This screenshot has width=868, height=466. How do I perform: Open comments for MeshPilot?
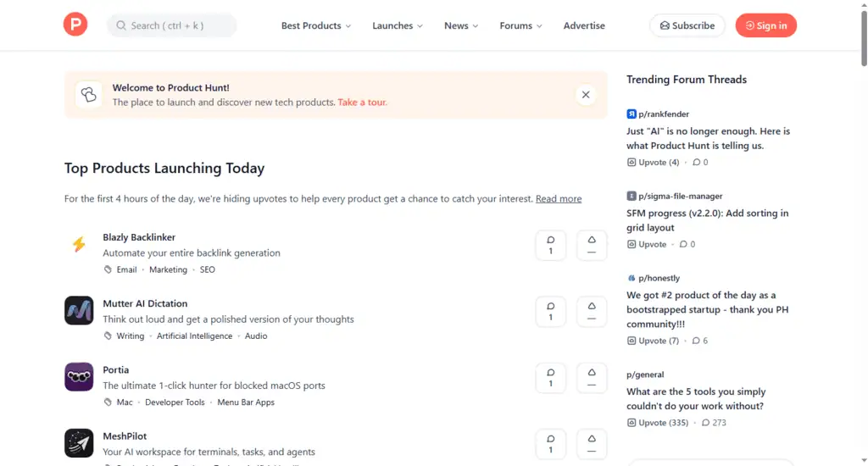click(551, 445)
